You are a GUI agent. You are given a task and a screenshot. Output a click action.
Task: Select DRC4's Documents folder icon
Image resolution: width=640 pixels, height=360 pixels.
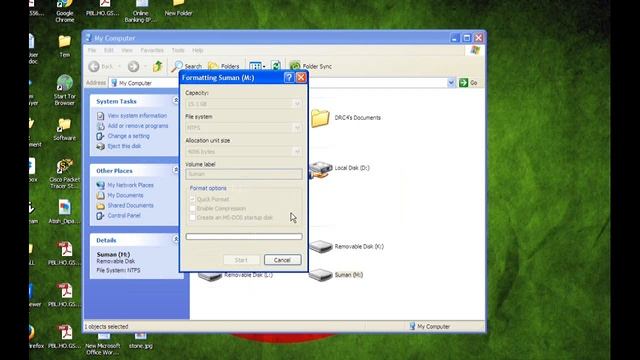click(320, 118)
